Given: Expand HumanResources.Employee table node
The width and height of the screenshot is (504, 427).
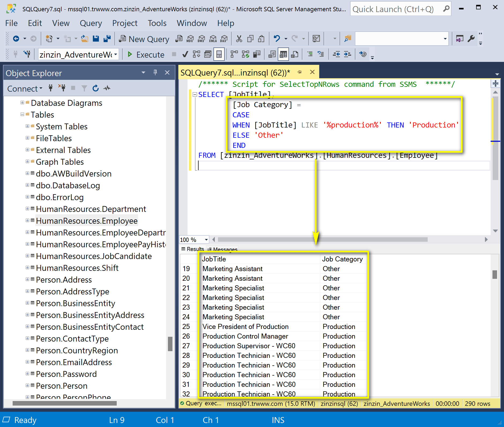Looking at the screenshot, I should click(27, 220).
